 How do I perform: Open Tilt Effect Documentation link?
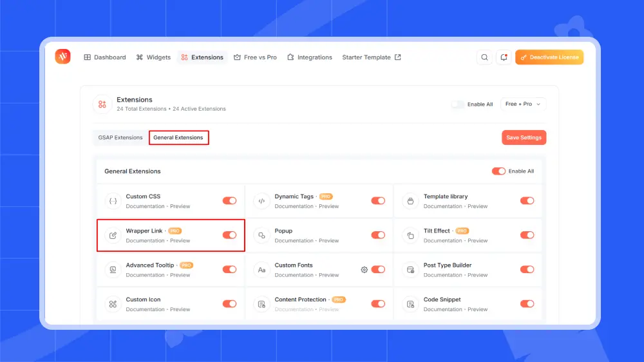coord(443,241)
